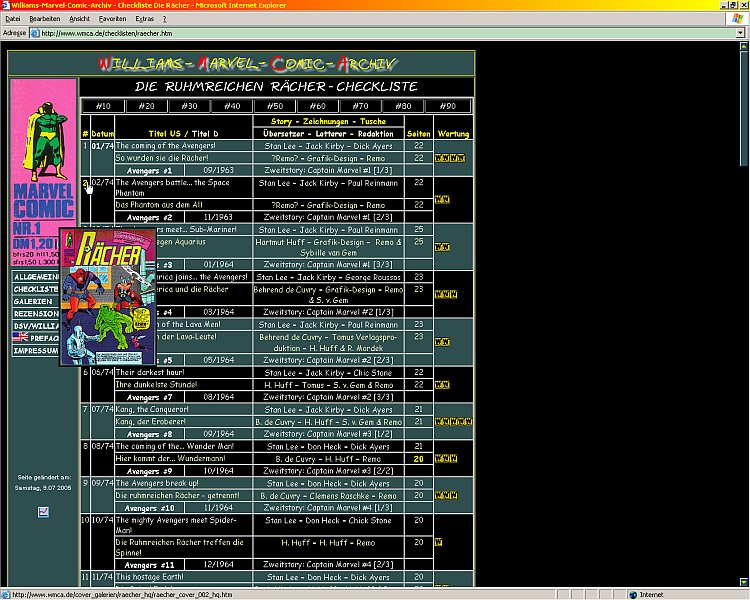Click issue number 1 cover link
This screenshot has width=750, height=600.
(85, 145)
